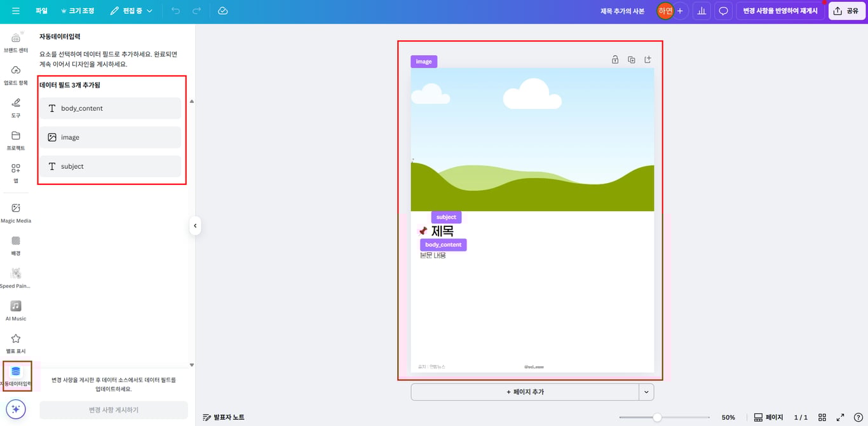Open 도구 tools in the sidebar
This screenshot has width=868, height=426.
click(16, 107)
